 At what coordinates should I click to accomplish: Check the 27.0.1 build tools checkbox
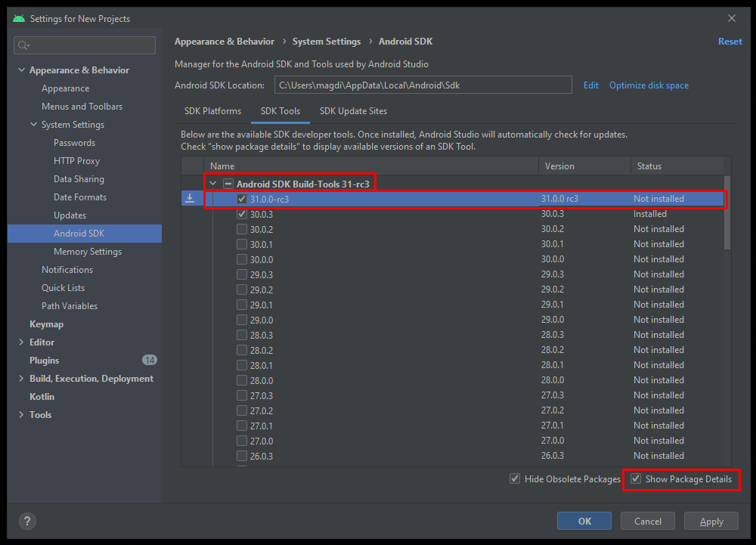(x=242, y=426)
